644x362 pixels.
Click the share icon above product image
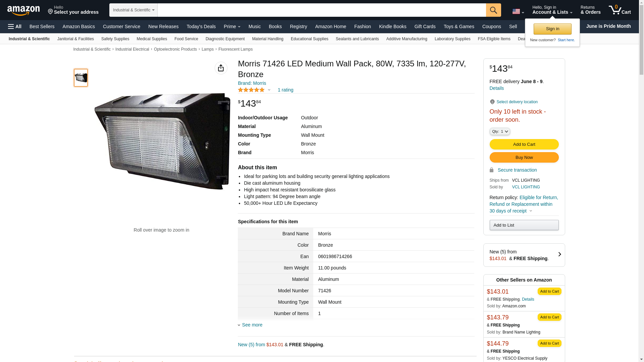[x=221, y=68]
